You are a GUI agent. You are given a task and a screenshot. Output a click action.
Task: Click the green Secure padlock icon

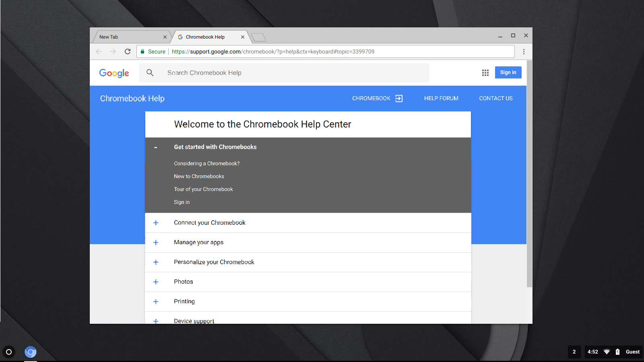click(142, 51)
